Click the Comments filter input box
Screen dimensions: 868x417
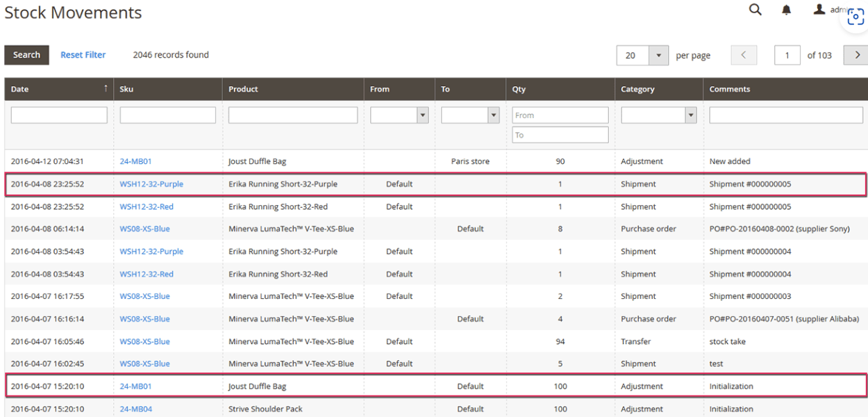785,115
